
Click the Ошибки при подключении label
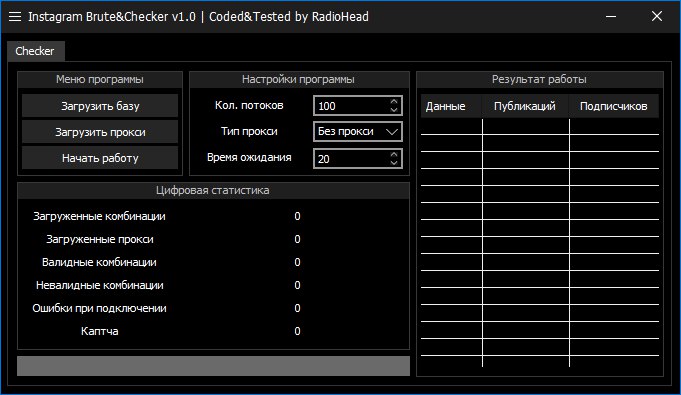coord(99,308)
